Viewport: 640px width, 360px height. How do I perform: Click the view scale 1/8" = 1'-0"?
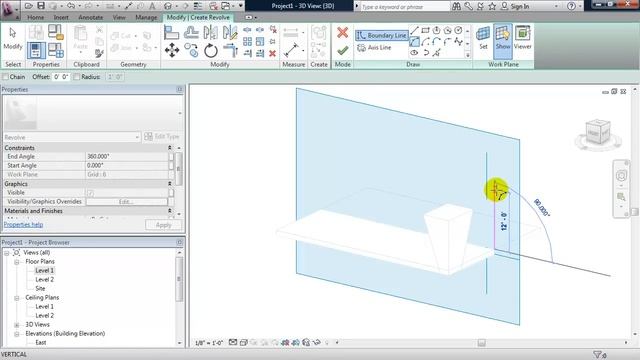coord(209,343)
